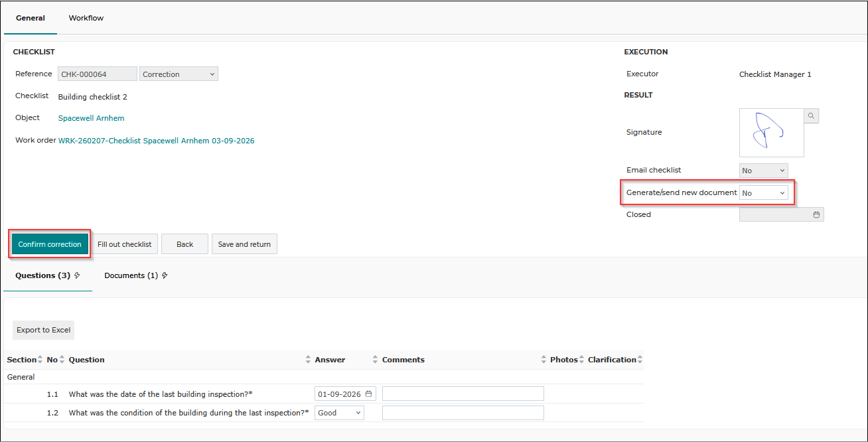Open the Spacewell Arnhem object link
The image size is (868, 442).
click(91, 118)
